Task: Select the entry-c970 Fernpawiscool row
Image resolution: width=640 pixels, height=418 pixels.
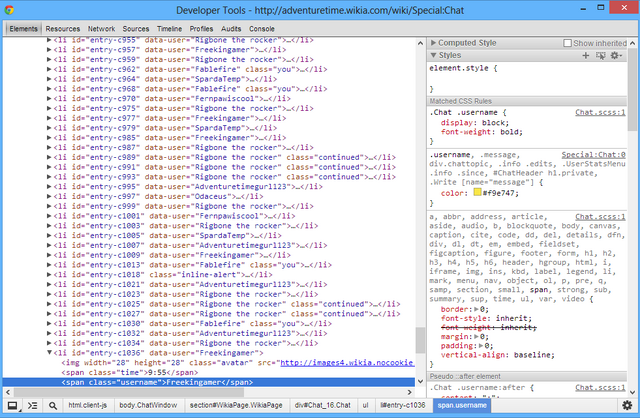Action: (172, 99)
